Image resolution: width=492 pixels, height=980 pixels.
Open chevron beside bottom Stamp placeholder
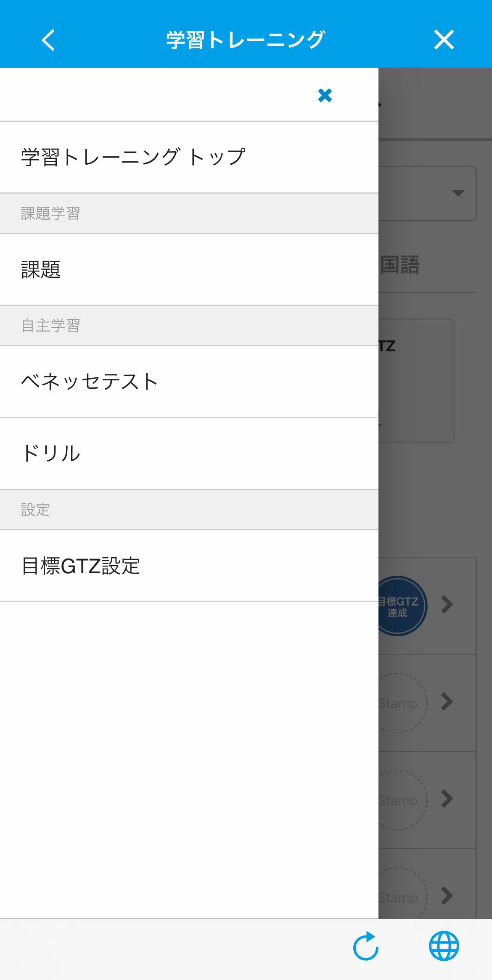(x=447, y=896)
